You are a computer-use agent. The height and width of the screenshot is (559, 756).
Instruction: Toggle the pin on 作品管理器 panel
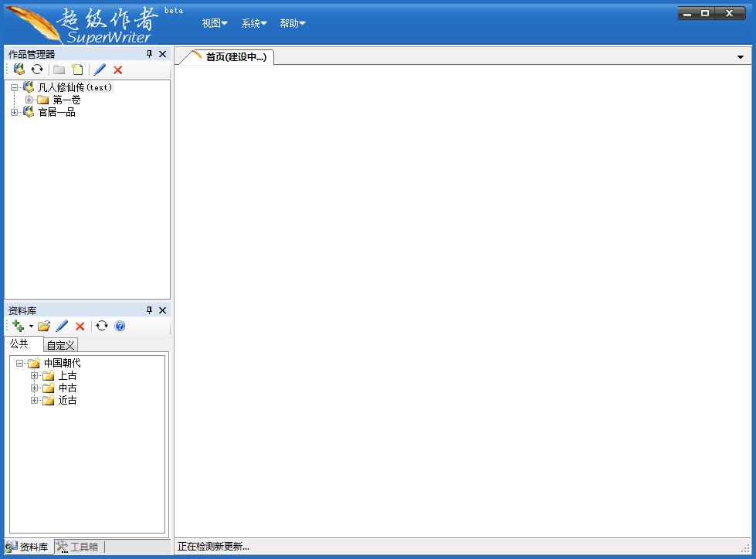click(x=149, y=54)
